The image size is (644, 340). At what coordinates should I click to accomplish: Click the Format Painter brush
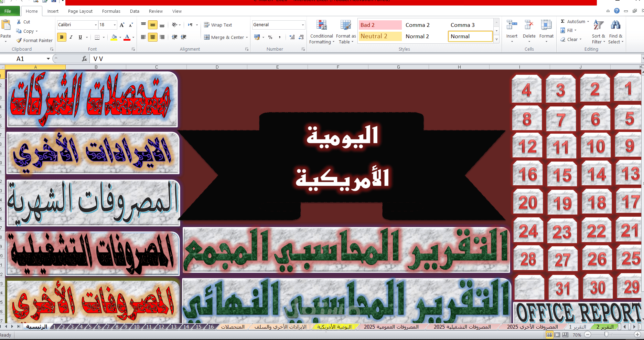(19, 40)
